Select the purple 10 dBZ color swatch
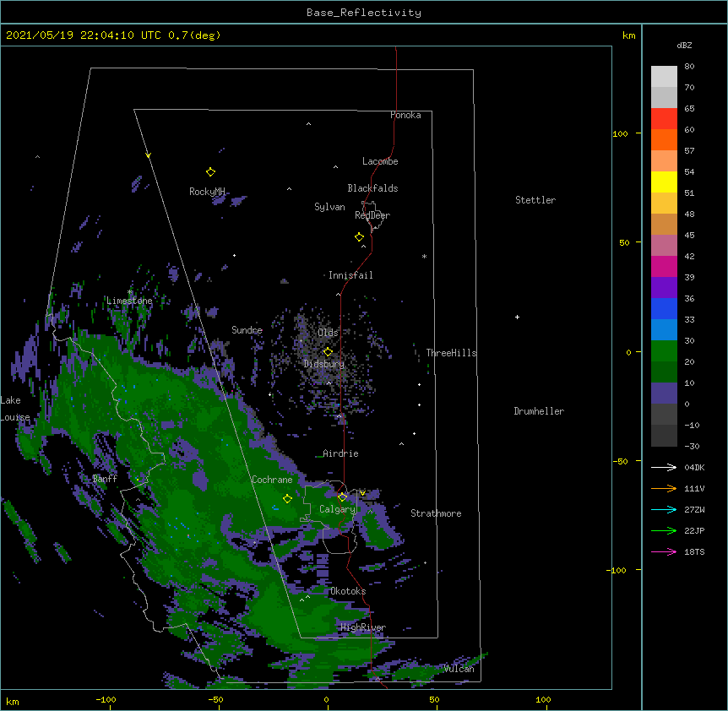 coord(664,393)
